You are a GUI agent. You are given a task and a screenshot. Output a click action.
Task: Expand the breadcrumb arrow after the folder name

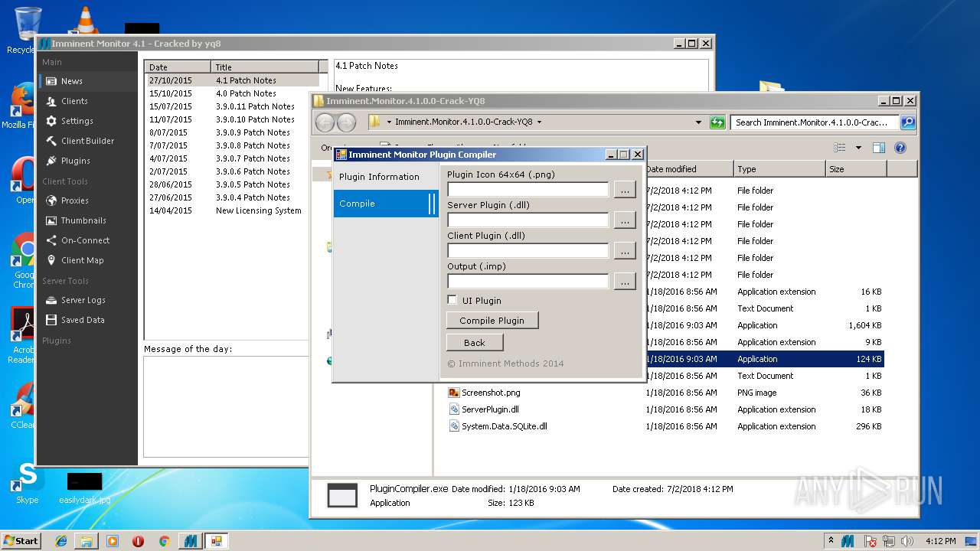tap(539, 122)
